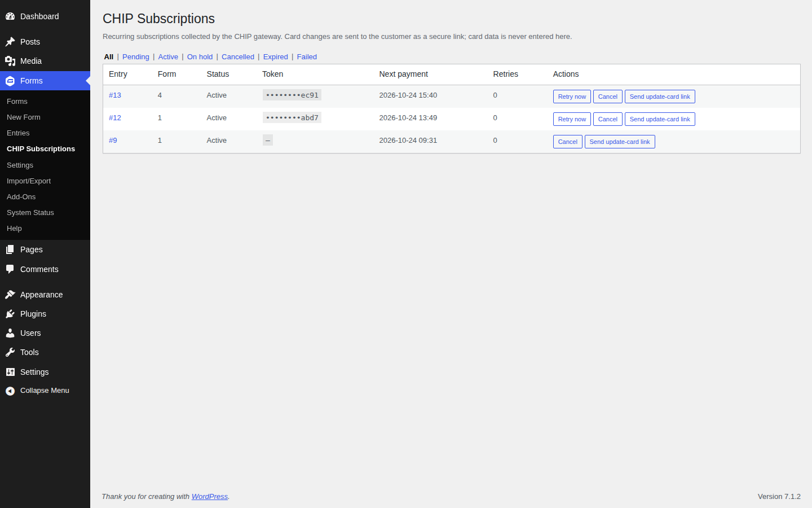
Task: Show Failed subscriptions
Action: click(307, 57)
